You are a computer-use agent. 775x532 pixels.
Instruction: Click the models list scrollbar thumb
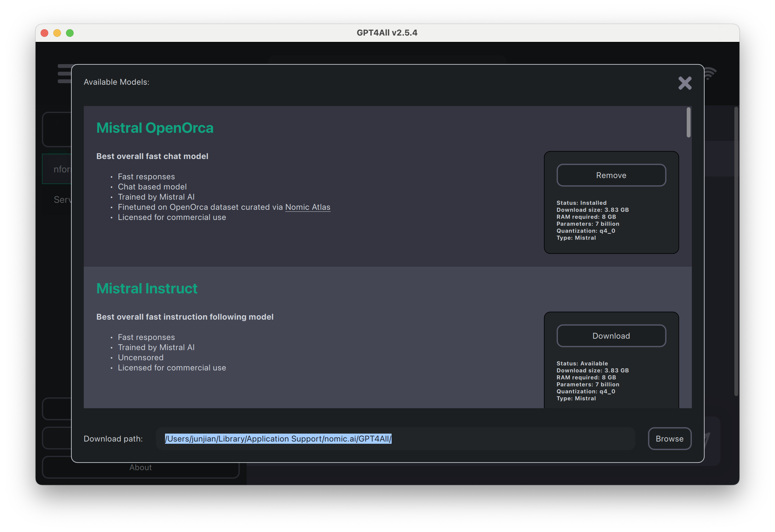[688, 123]
